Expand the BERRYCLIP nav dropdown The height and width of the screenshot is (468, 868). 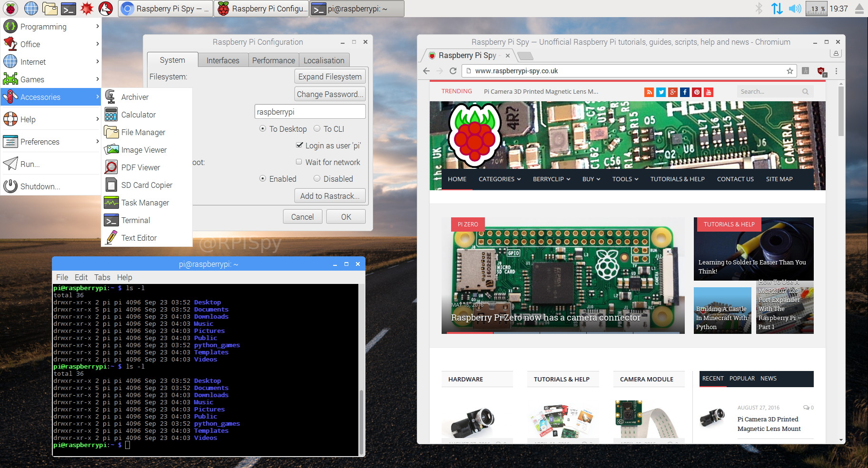[551, 179]
